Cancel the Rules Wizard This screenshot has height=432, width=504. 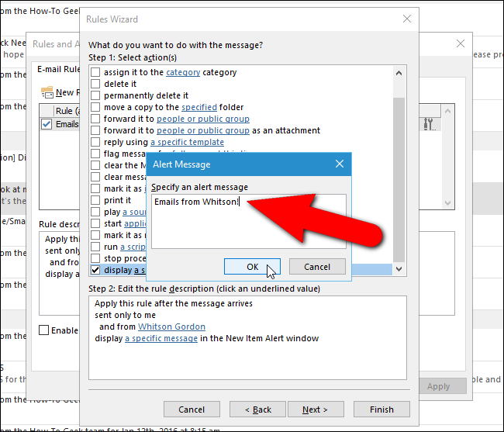pos(192,410)
